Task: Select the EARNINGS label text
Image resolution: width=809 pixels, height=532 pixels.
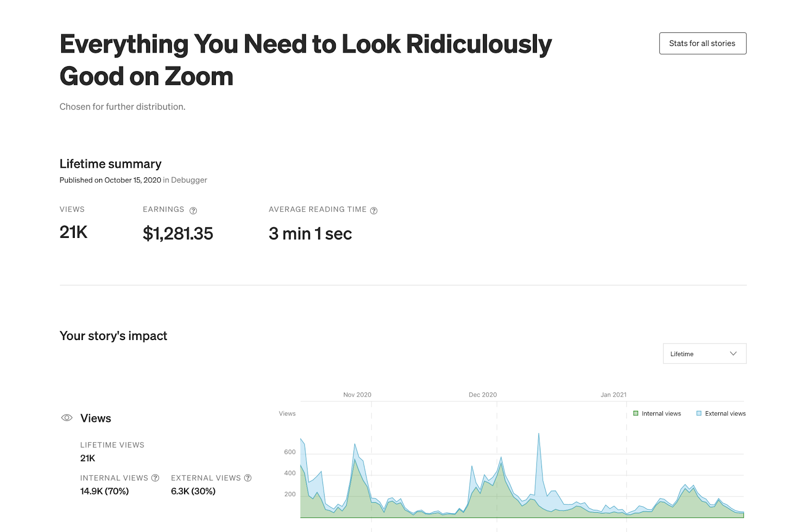Action: pos(163,209)
